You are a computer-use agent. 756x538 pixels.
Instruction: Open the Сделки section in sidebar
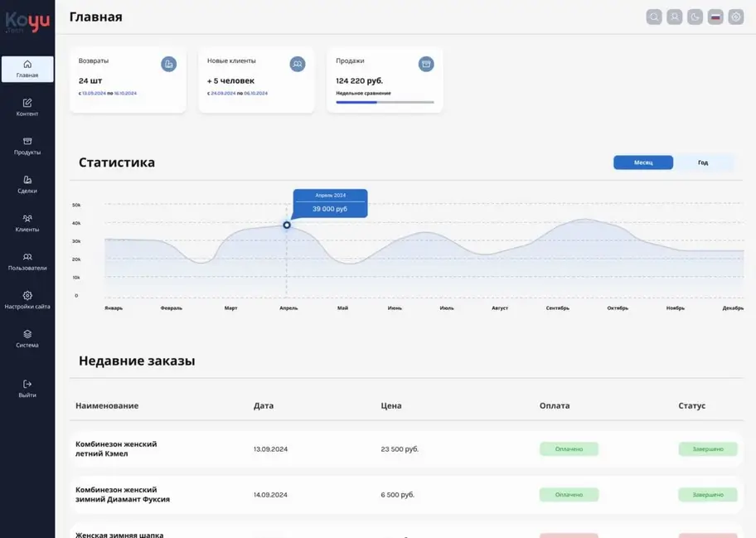click(27, 185)
